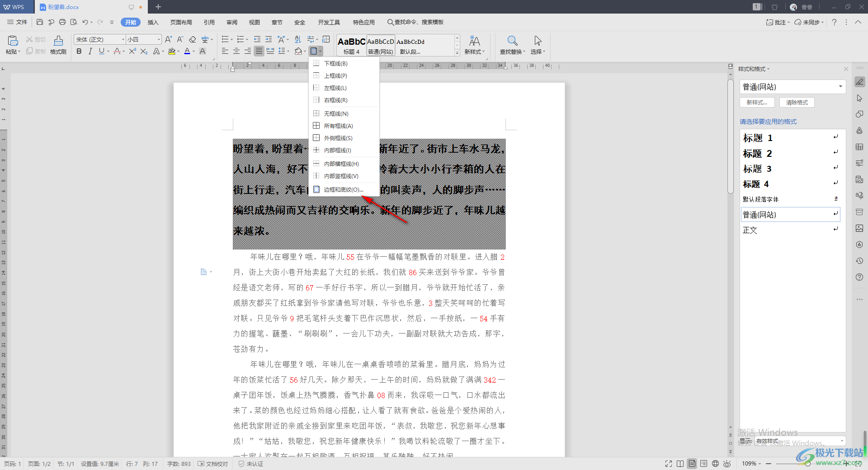868x470 pixels.
Task: Click the 新样式 ribbon button
Action: (474, 45)
